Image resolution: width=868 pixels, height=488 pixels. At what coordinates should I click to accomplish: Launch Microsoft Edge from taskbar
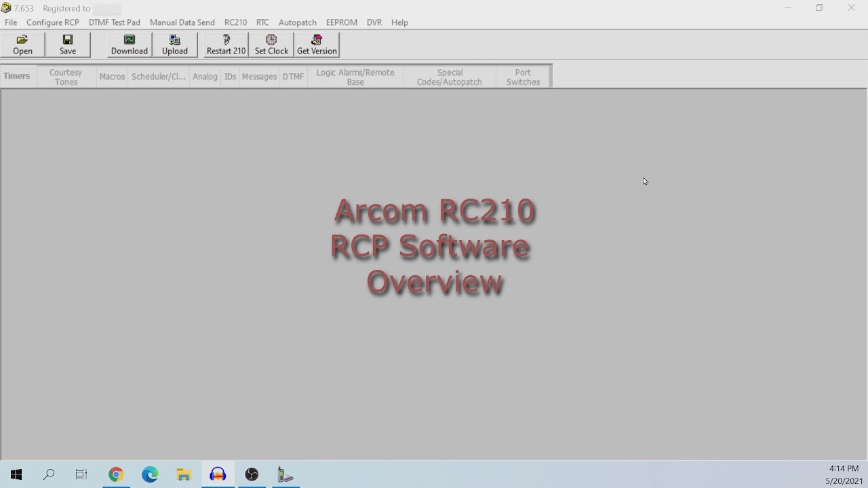click(150, 474)
